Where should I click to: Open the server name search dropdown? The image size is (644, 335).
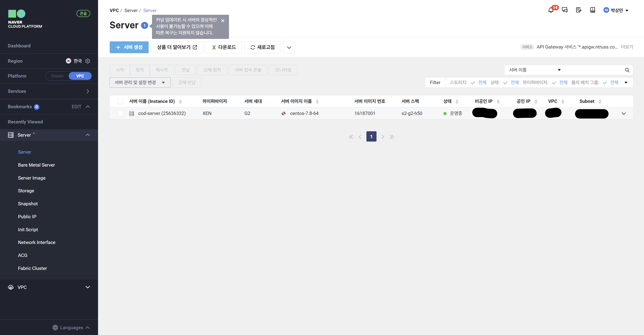(535, 70)
